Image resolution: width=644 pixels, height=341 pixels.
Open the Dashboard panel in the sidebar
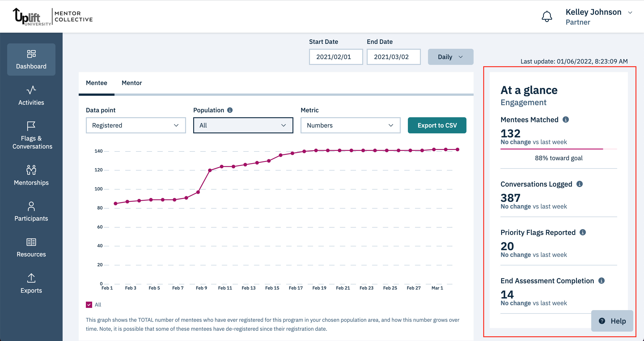click(31, 60)
